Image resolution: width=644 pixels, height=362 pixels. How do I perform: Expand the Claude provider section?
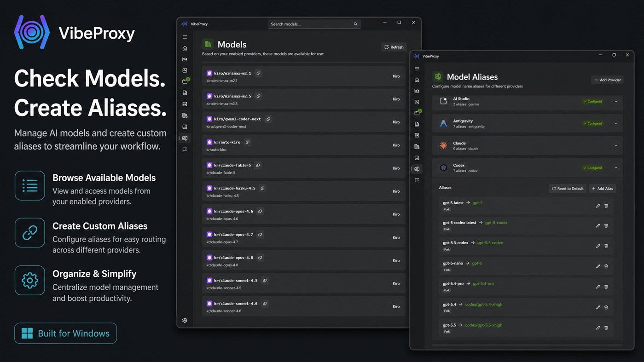point(616,145)
